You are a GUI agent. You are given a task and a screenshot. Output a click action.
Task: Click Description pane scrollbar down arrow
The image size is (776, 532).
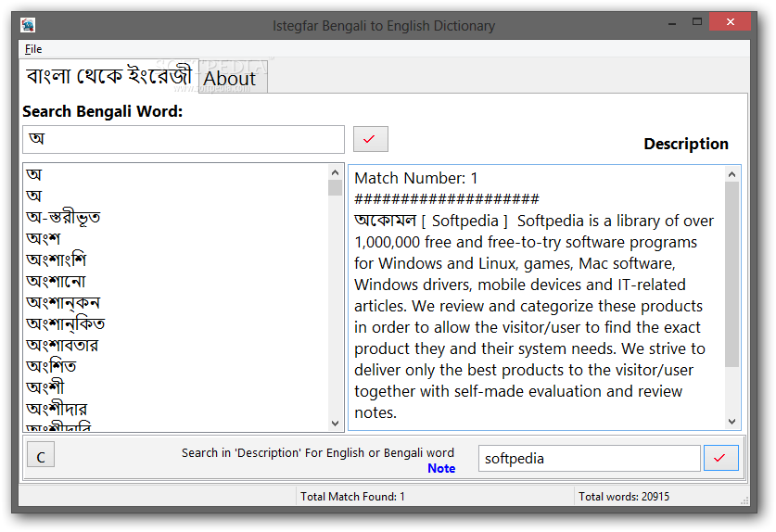731,421
